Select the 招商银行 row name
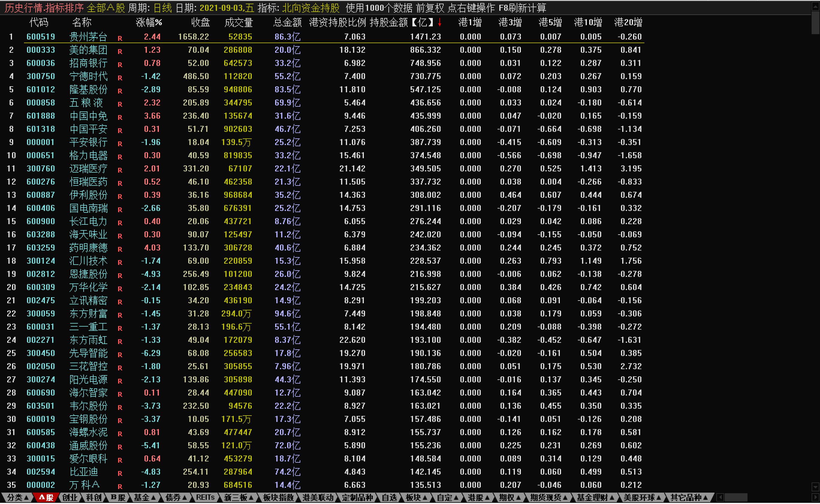The width and height of the screenshot is (820, 504). [x=88, y=63]
